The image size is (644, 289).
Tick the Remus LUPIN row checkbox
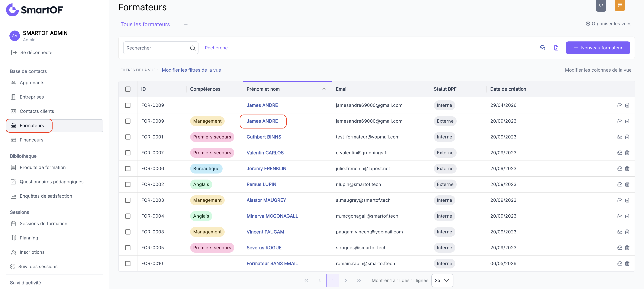tap(128, 184)
